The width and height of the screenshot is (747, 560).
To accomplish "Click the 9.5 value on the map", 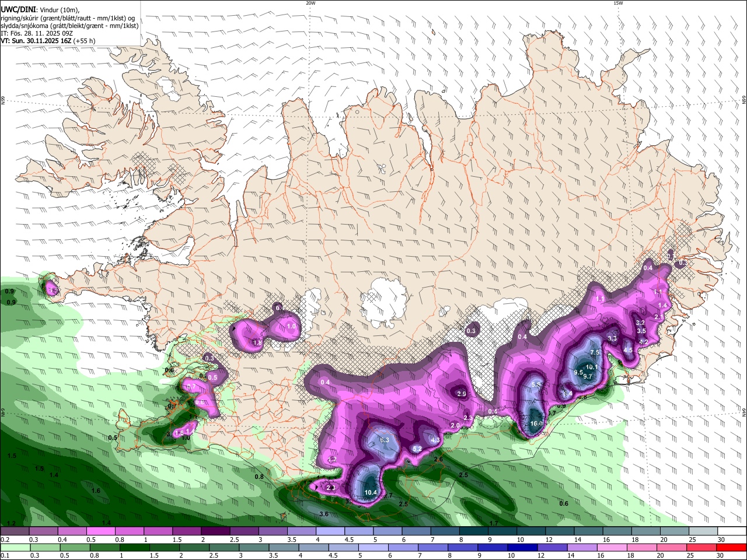I will pyautogui.click(x=579, y=372).
